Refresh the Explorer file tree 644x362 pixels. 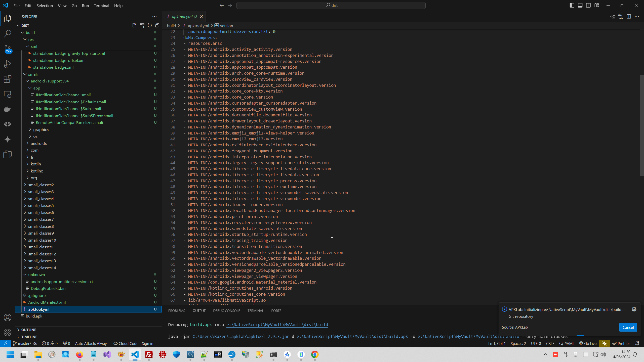pos(149,25)
